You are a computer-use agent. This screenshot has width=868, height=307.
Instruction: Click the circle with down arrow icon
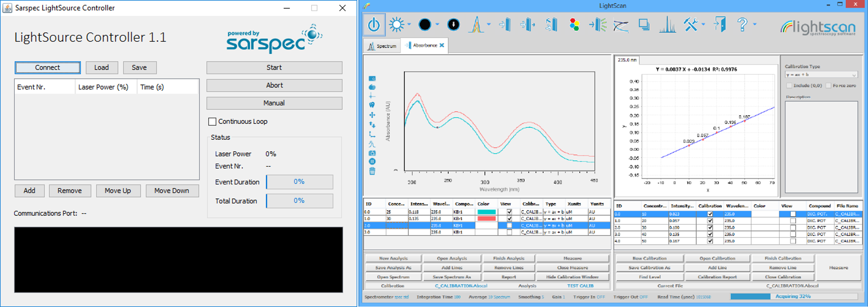(x=453, y=25)
